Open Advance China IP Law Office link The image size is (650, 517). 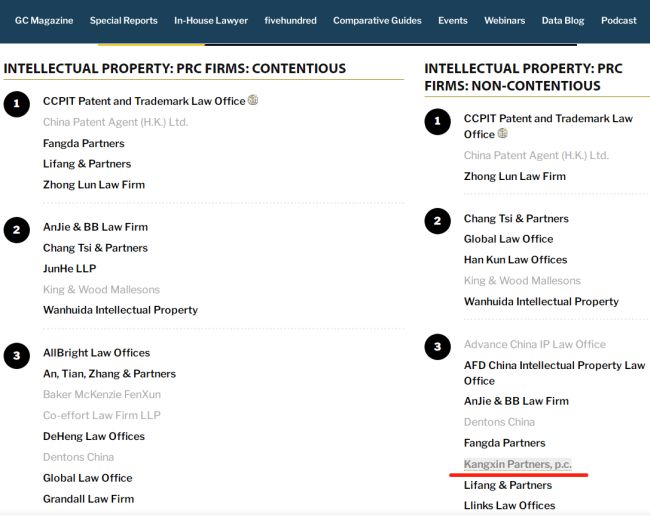(x=535, y=345)
